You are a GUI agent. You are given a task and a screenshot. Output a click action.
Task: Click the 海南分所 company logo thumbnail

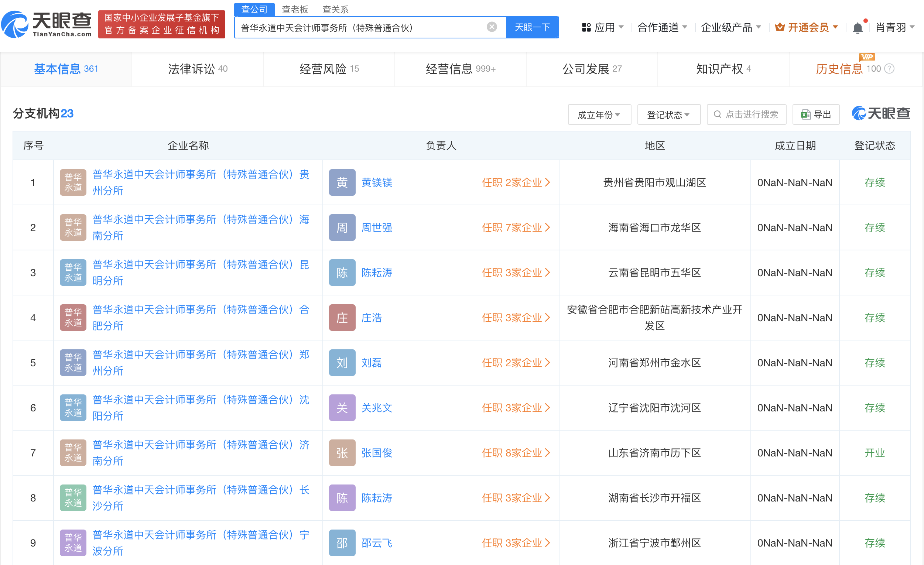[x=73, y=227]
